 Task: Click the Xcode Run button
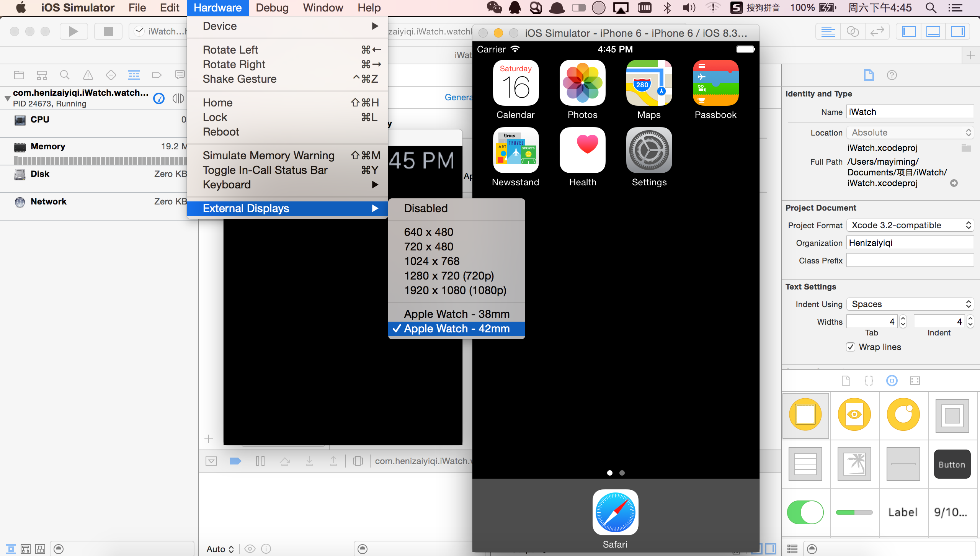[73, 31]
